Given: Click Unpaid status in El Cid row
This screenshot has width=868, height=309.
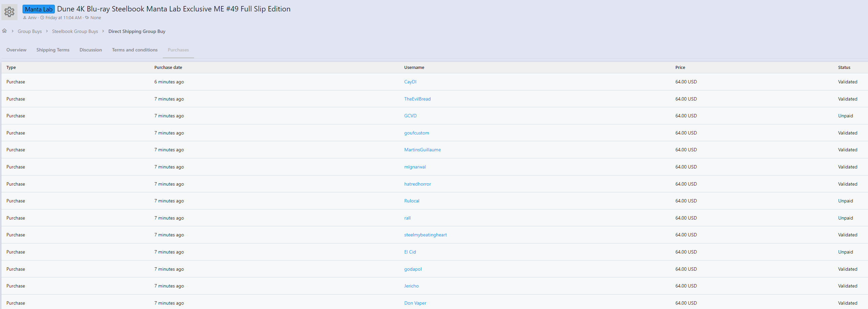Looking at the screenshot, I should tap(845, 253).
